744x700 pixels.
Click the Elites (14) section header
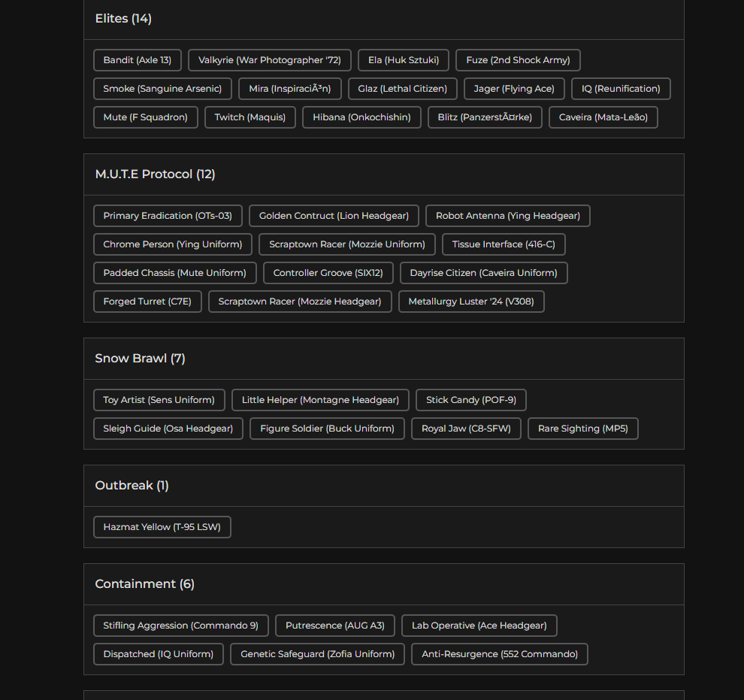click(123, 19)
